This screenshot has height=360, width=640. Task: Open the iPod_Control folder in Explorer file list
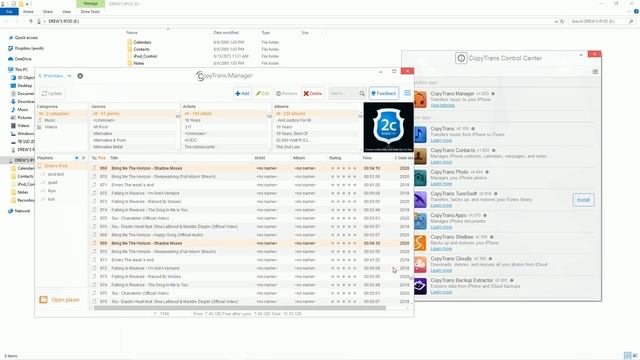tap(145, 56)
